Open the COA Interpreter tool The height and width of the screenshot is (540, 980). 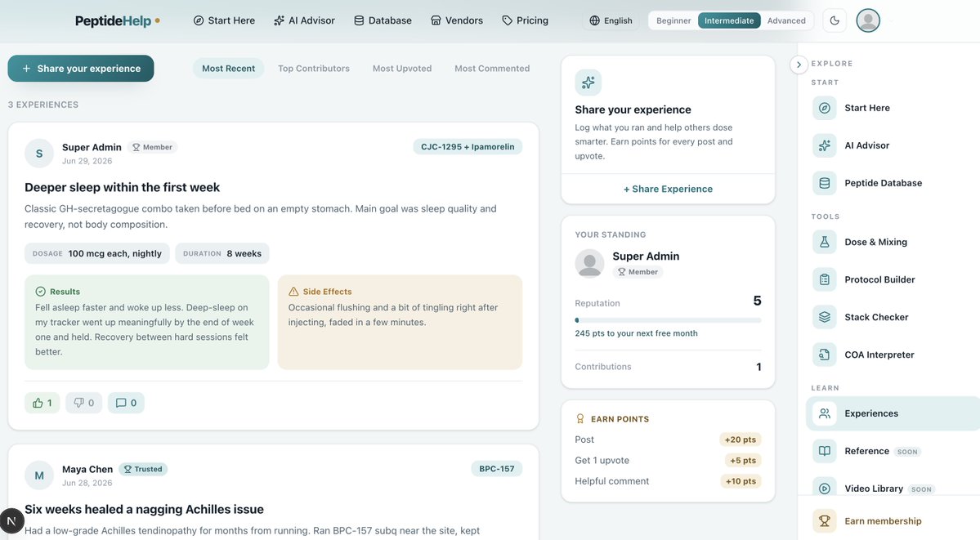pos(893,355)
